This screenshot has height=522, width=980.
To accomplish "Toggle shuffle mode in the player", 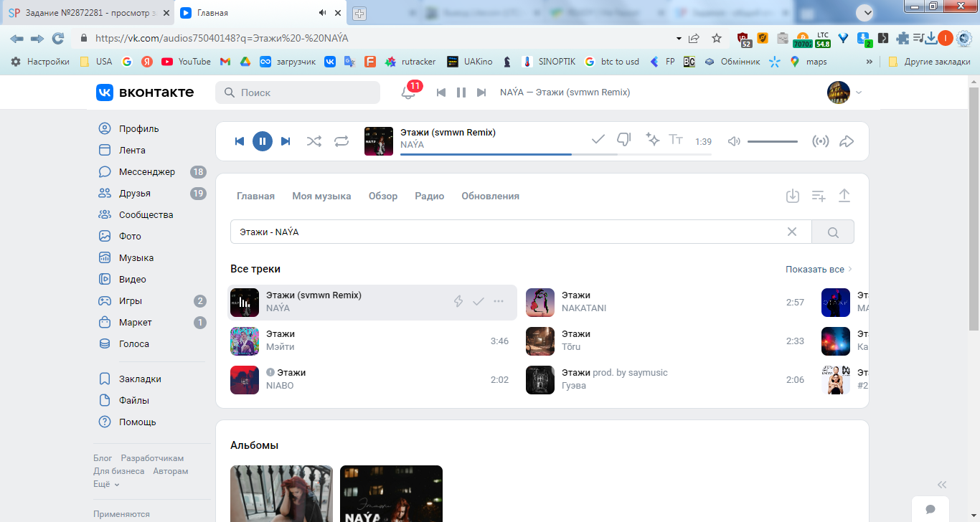I will pyautogui.click(x=314, y=141).
